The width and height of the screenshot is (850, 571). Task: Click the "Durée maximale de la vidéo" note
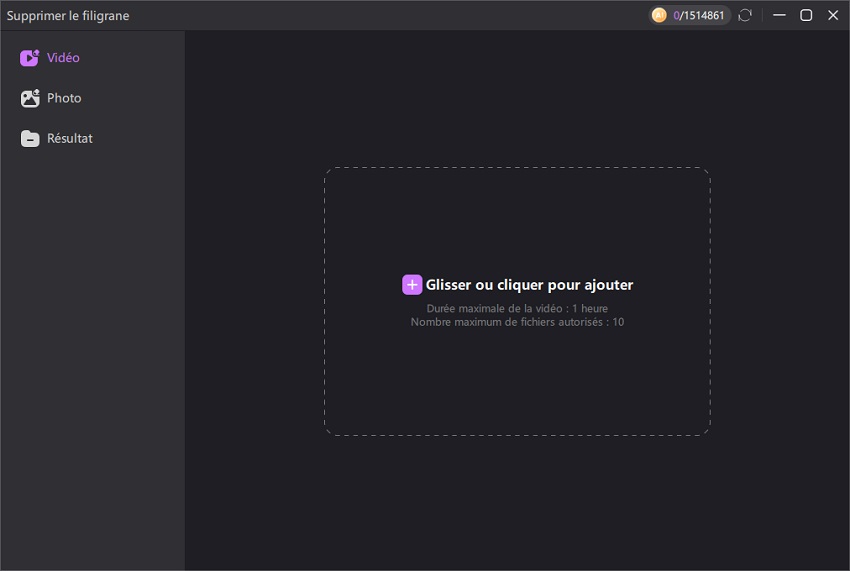pyautogui.click(x=516, y=309)
